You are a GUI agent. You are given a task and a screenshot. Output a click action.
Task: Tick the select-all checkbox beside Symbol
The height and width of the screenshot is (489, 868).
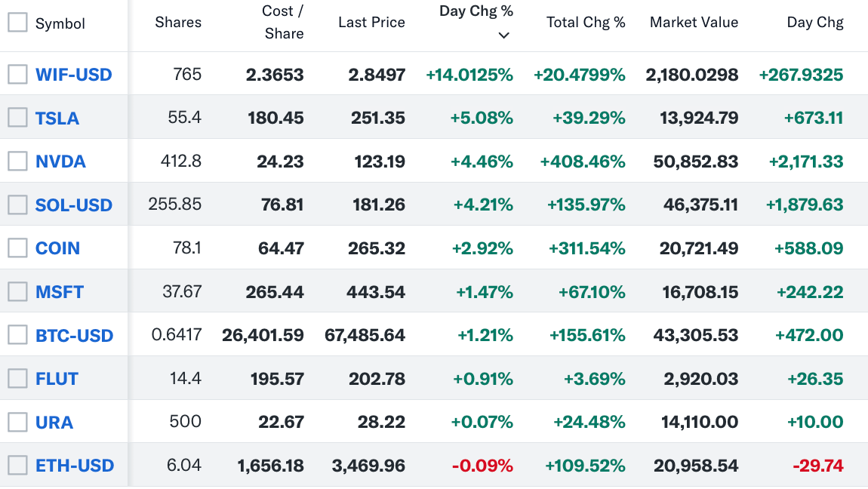[x=17, y=23]
